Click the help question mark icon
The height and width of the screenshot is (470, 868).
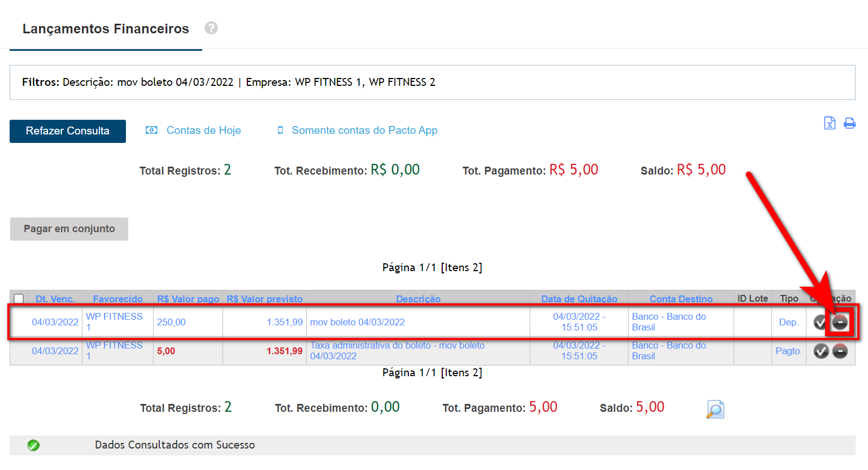tap(211, 28)
